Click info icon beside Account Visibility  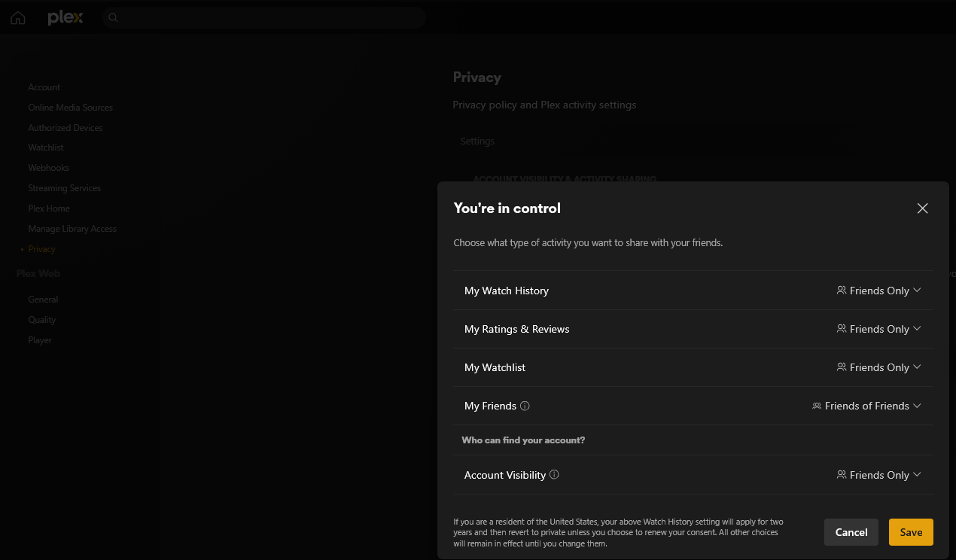click(x=555, y=475)
